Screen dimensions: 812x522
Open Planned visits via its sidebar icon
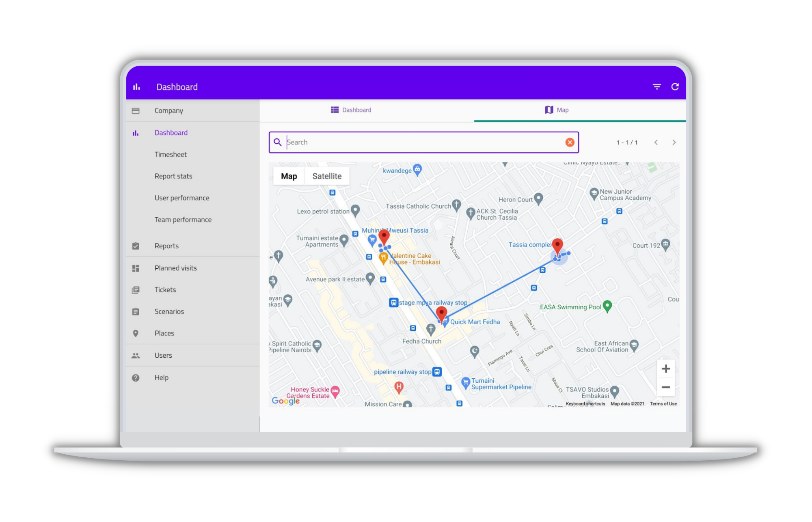[136, 268]
